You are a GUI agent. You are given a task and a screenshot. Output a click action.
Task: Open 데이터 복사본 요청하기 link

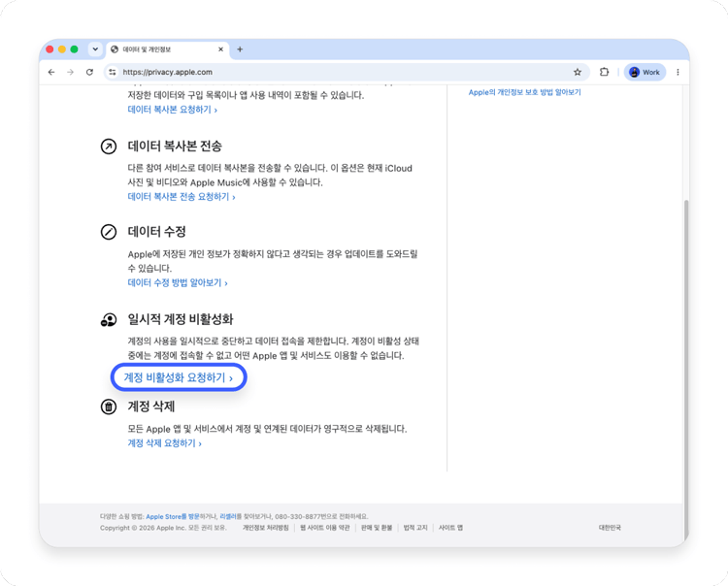coord(172,110)
